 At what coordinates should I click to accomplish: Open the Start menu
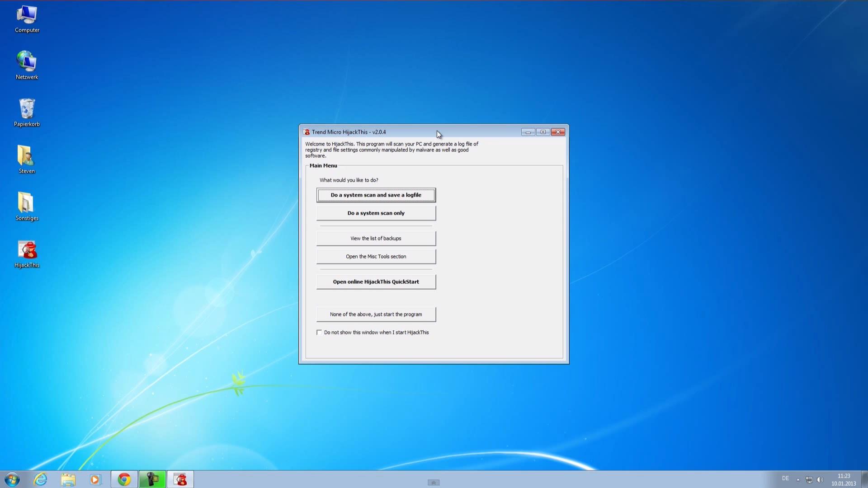[x=12, y=479]
